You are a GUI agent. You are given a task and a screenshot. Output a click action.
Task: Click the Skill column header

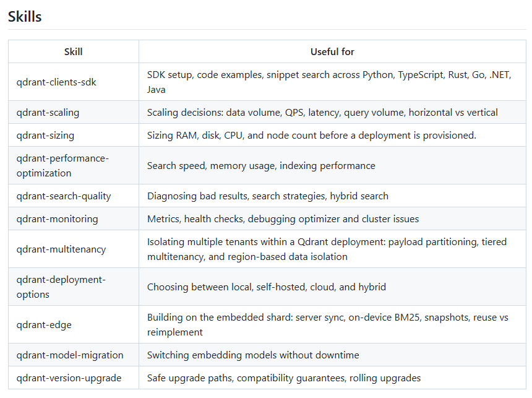pos(73,51)
